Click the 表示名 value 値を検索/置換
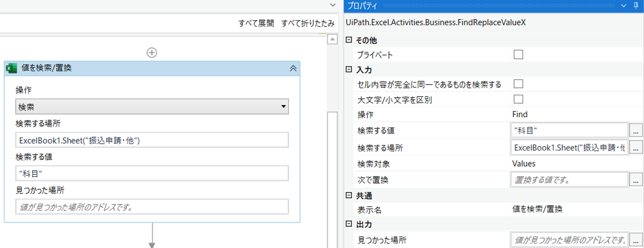 click(x=537, y=209)
